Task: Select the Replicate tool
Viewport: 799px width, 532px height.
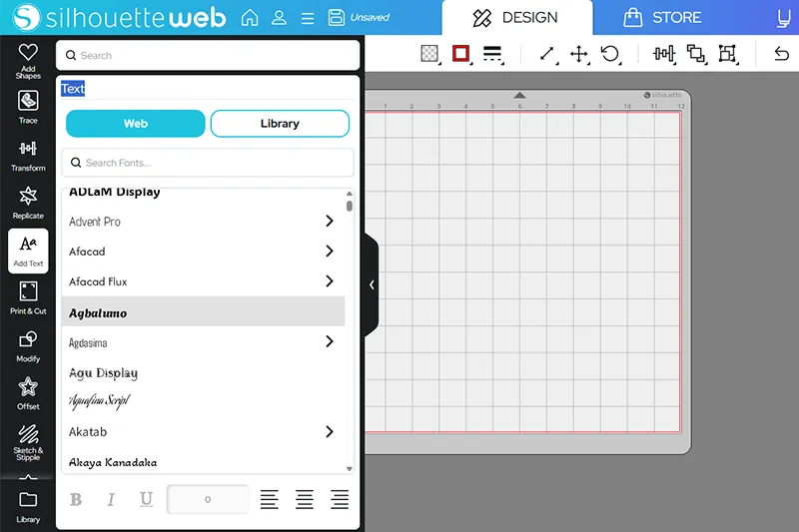Action: 28,202
